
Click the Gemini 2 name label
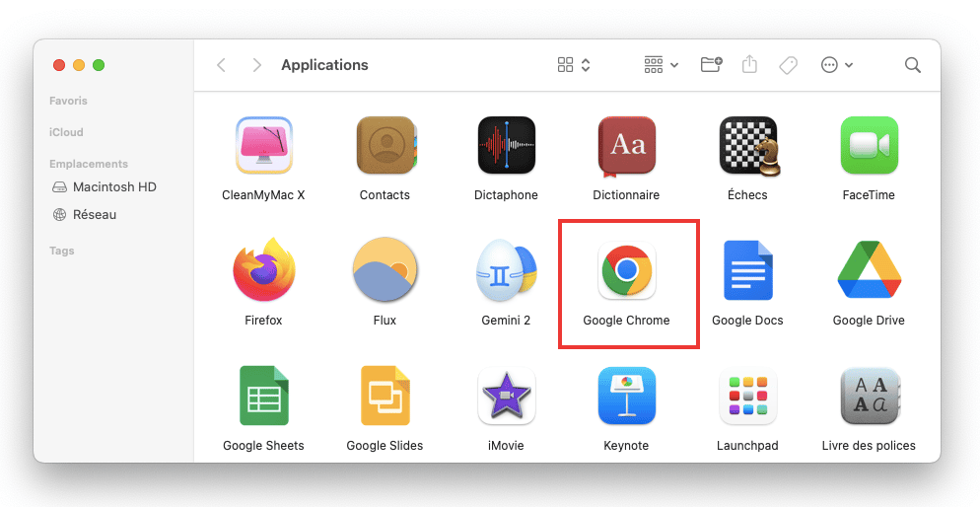click(506, 320)
